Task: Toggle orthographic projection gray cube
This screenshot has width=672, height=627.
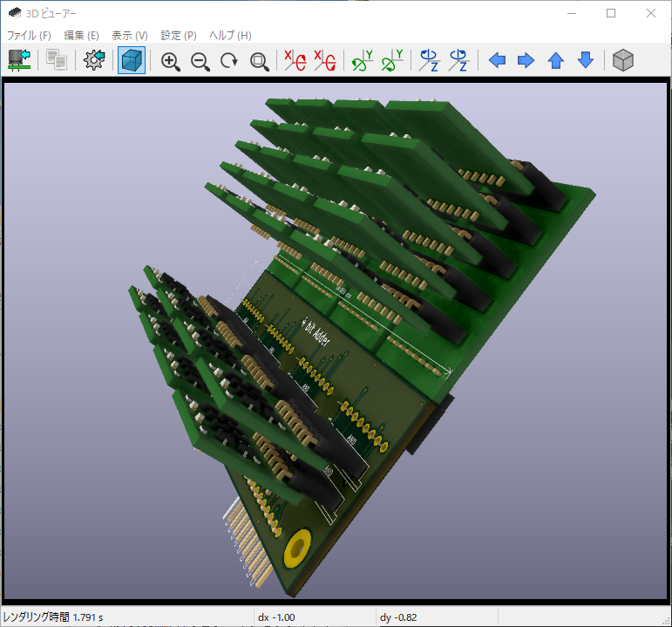Action: coord(623,60)
